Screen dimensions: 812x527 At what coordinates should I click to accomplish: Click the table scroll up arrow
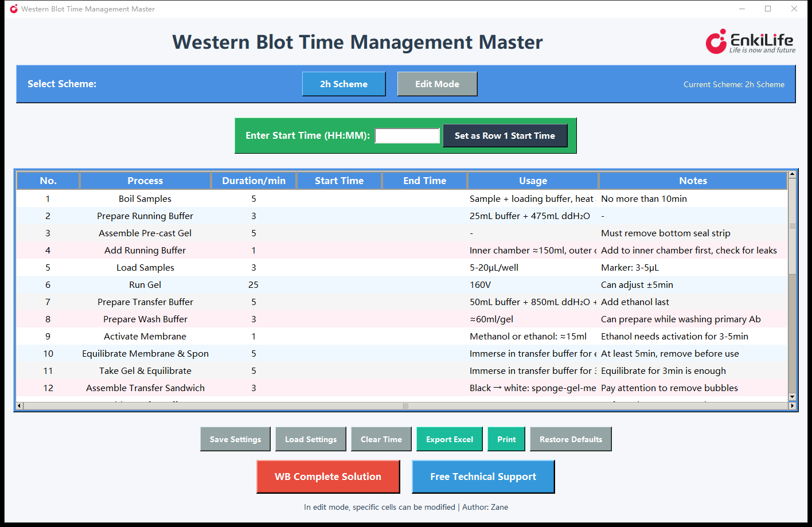point(793,174)
